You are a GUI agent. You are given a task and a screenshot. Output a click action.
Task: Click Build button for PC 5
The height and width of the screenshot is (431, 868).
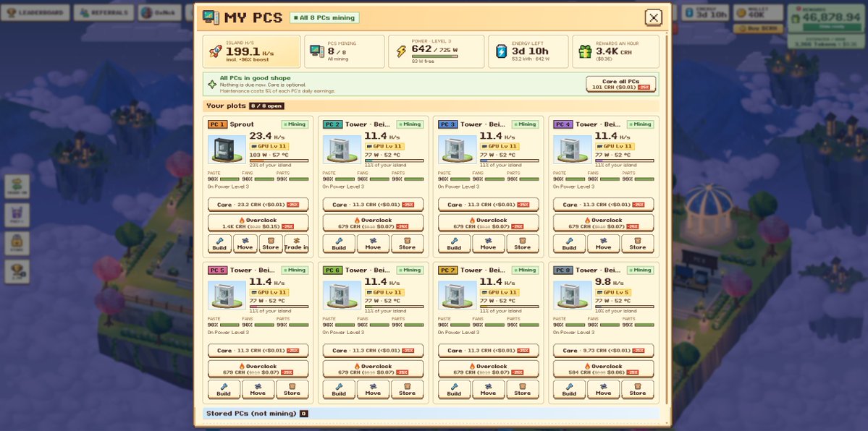[x=224, y=390]
